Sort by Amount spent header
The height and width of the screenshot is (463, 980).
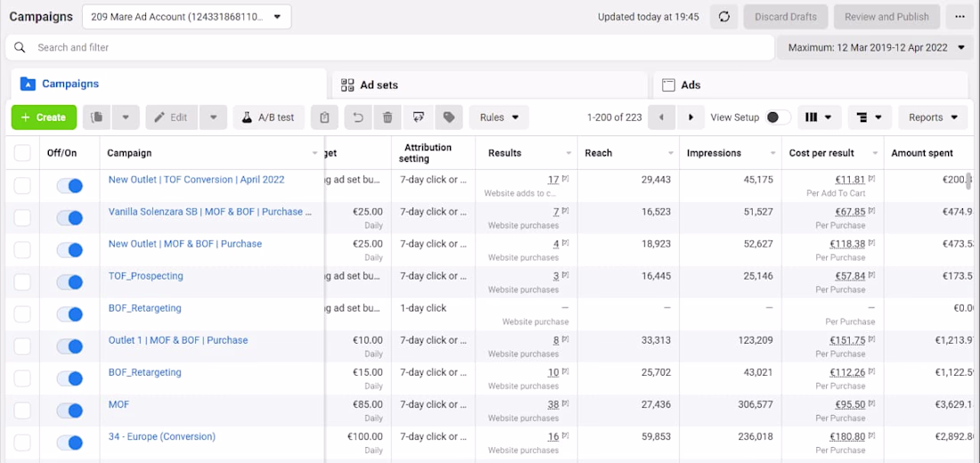(922, 153)
